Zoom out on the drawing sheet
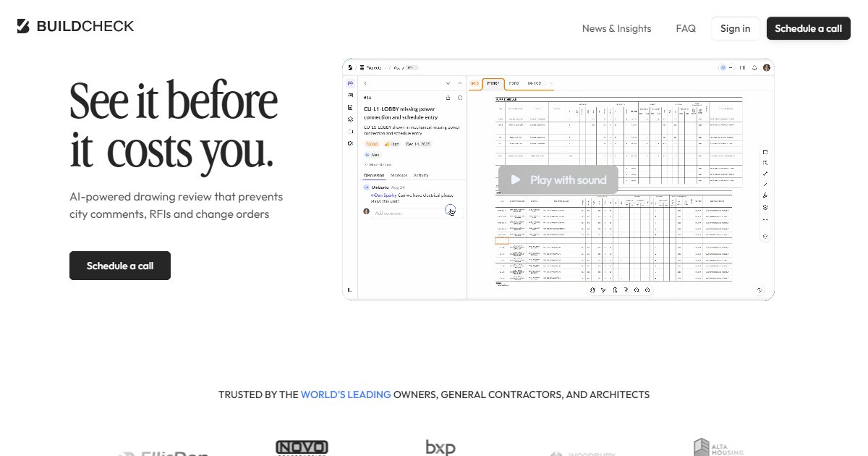This screenshot has width=868, height=456. tap(647, 290)
